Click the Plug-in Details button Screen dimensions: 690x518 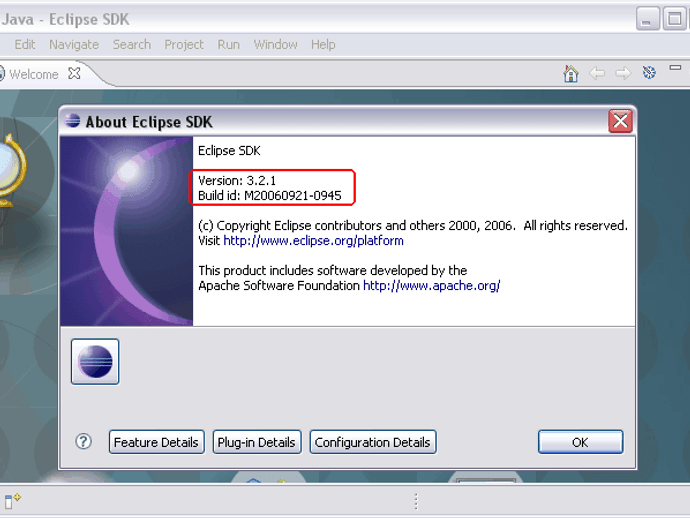(257, 442)
